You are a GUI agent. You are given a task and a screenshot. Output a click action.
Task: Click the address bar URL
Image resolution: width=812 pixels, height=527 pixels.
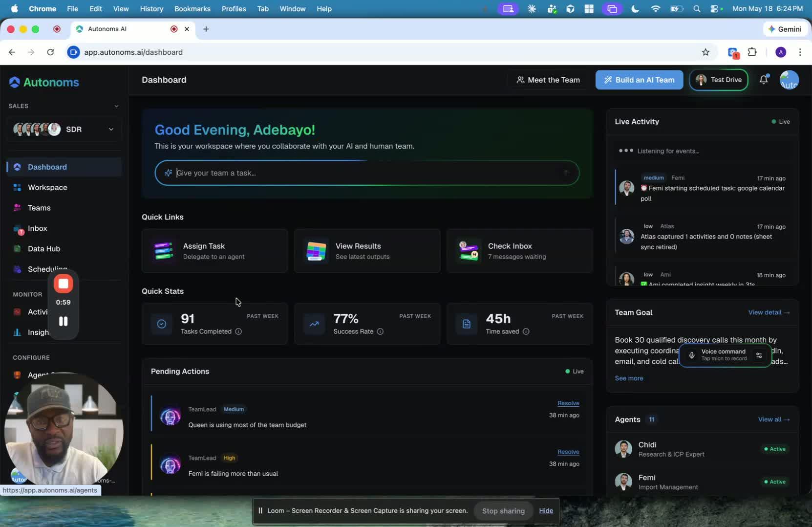click(133, 52)
